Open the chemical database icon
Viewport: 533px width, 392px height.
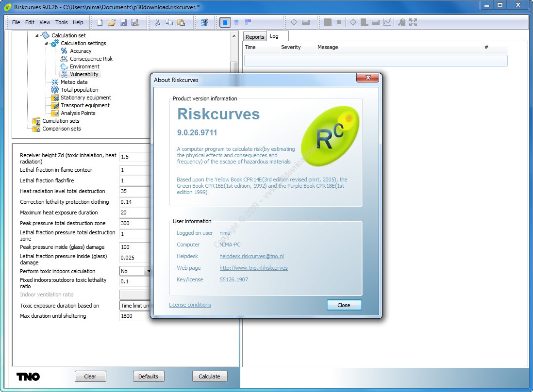pyautogui.click(x=204, y=22)
